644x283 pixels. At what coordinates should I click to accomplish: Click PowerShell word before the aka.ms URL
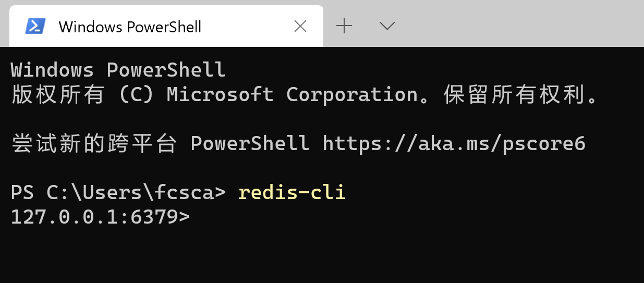click(x=250, y=143)
